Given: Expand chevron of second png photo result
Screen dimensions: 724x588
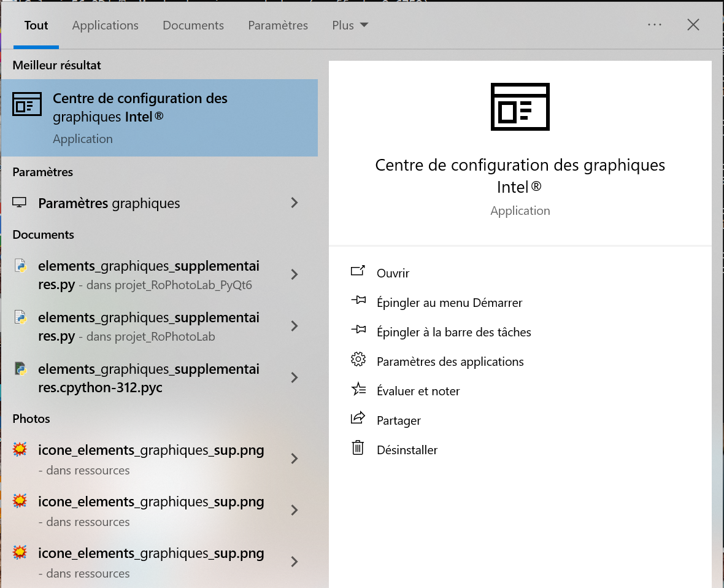Looking at the screenshot, I should 294,510.
